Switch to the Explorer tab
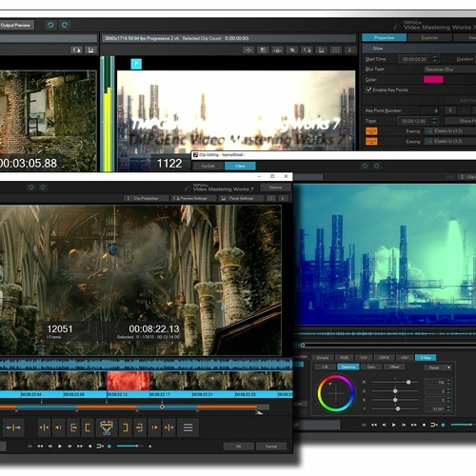 pyautogui.click(x=429, y=38)
